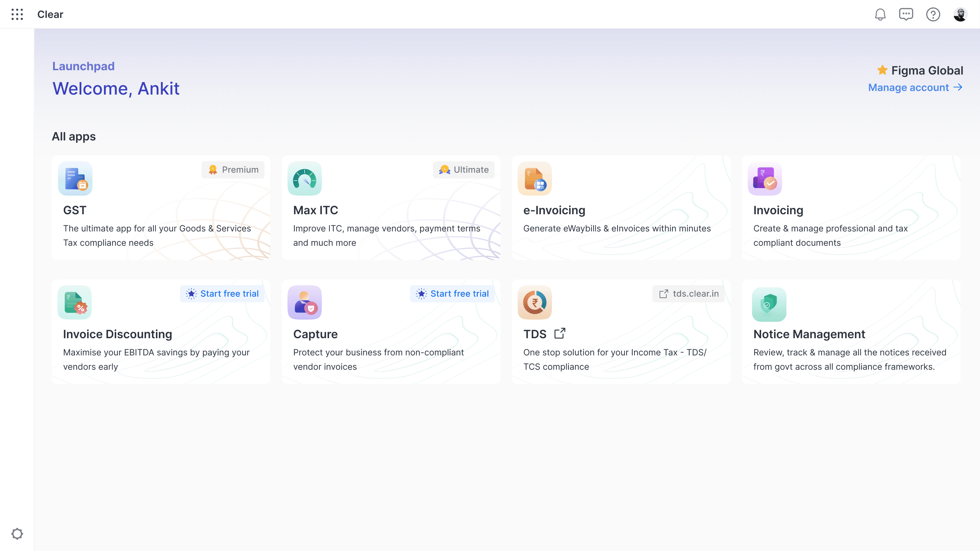
Task: Open the Max ITC app title
Action: coord(315,210)
